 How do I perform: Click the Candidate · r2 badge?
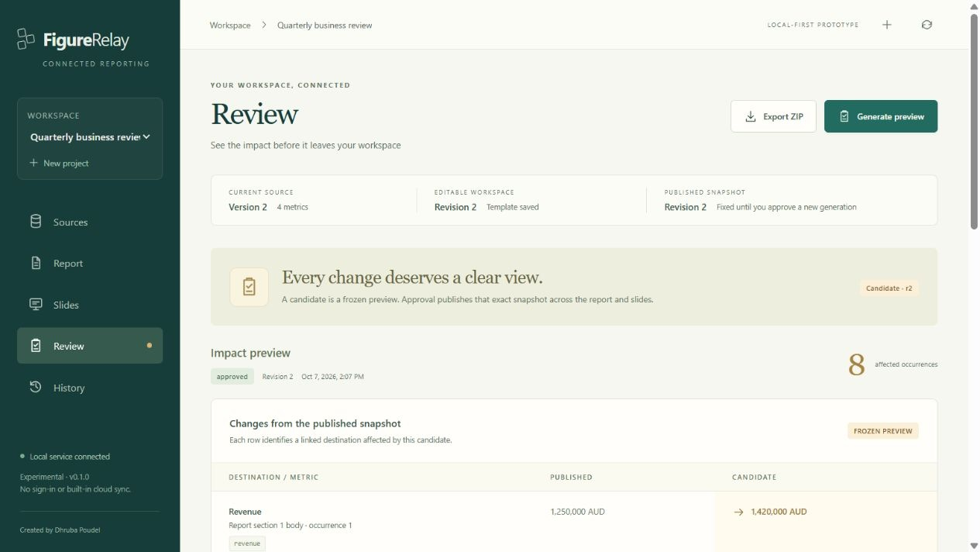click(x=889, y=288)
